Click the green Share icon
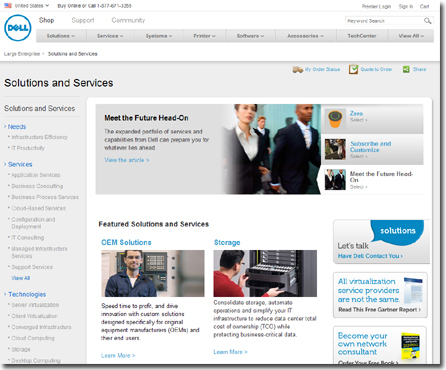 click(406, 69)
